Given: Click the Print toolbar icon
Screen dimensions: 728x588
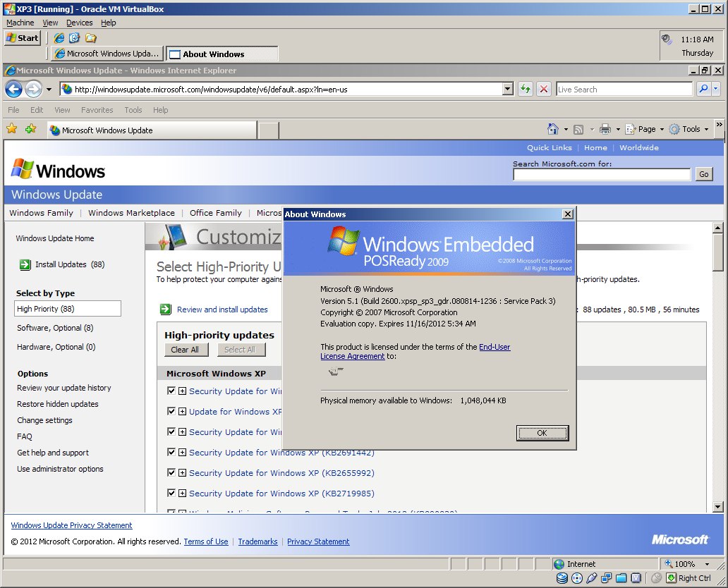Looking at the screenshot, I should point(605,130).
